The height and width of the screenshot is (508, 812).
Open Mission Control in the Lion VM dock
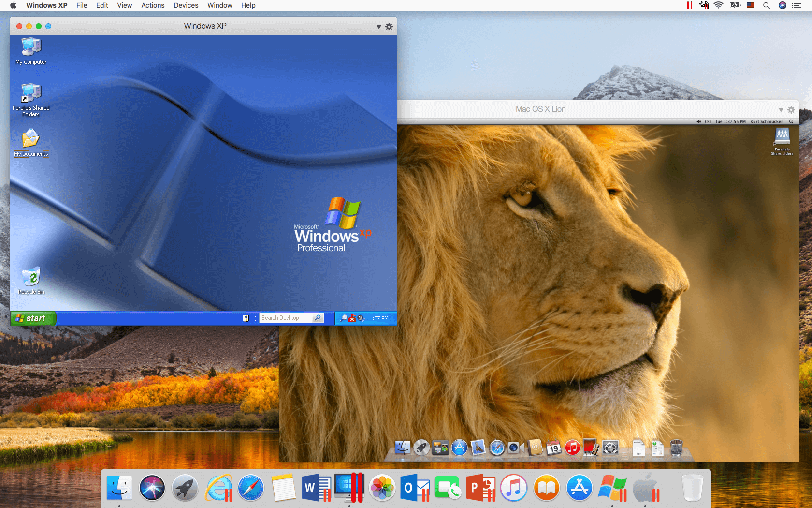[x=440, y=448]
